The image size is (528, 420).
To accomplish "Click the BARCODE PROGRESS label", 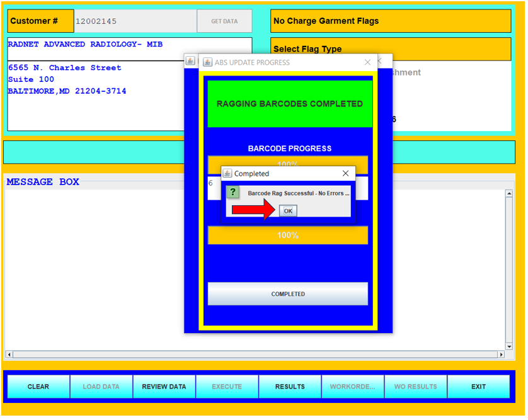I will point(290,149).
